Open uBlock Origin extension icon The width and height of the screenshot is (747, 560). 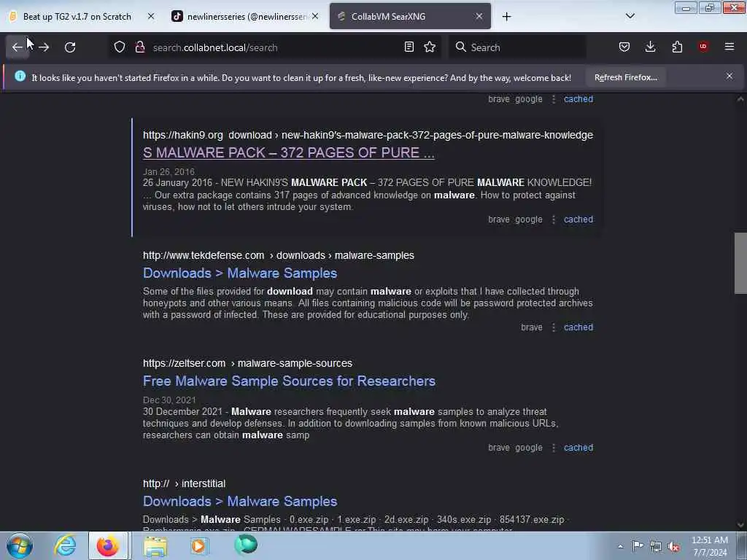pos(703,47)
